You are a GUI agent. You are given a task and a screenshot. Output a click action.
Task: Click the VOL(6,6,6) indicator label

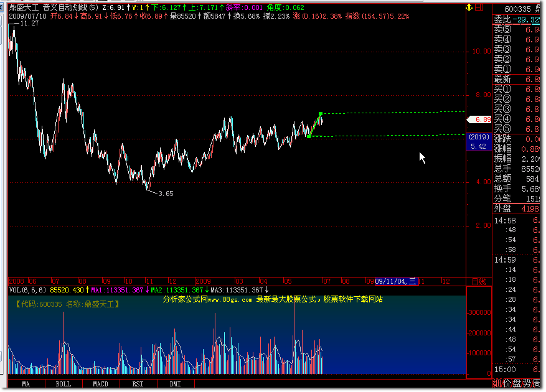(x=27, y=290)
